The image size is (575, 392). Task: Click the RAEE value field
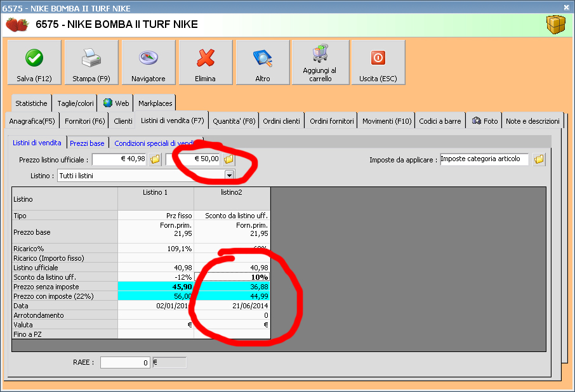[125, 362]
